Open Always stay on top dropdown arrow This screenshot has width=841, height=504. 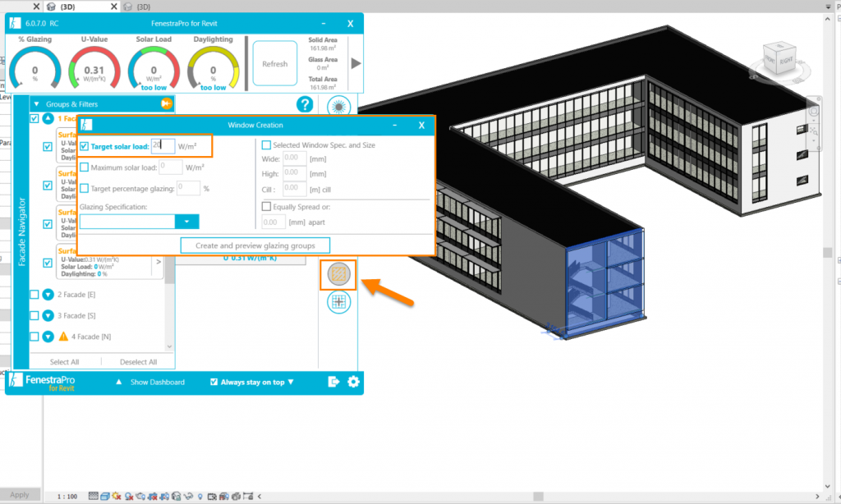pyautogui.click(x=291, y=382)
